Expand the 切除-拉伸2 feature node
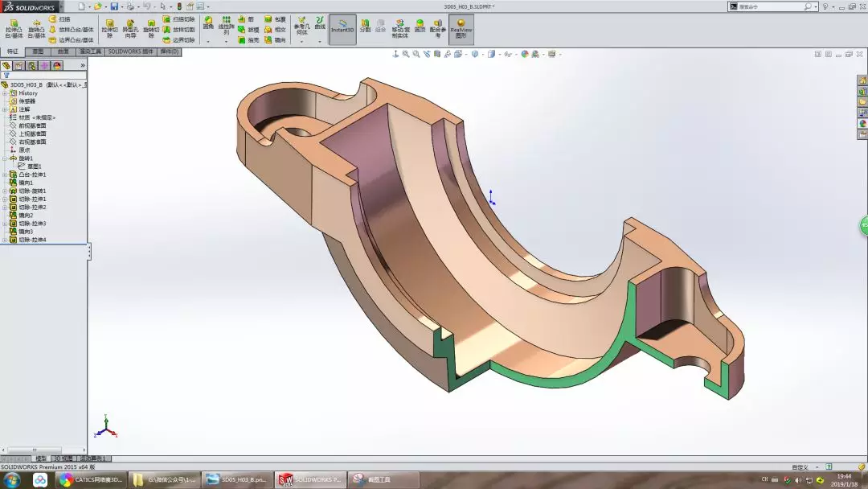This screenshot has width=868, height=489. [x=5, y=208]
